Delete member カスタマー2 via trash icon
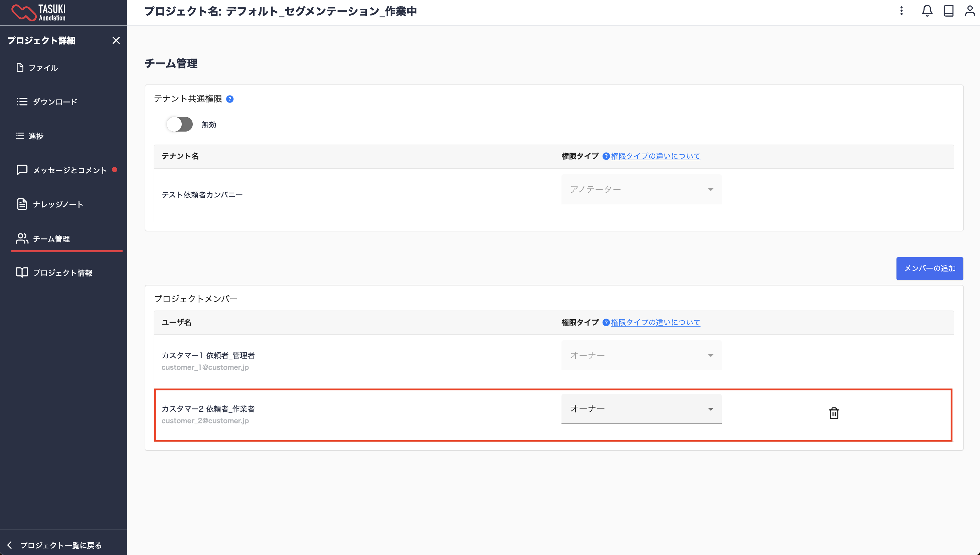The width and height of the screenshot is (980, 555). point(834,413)
